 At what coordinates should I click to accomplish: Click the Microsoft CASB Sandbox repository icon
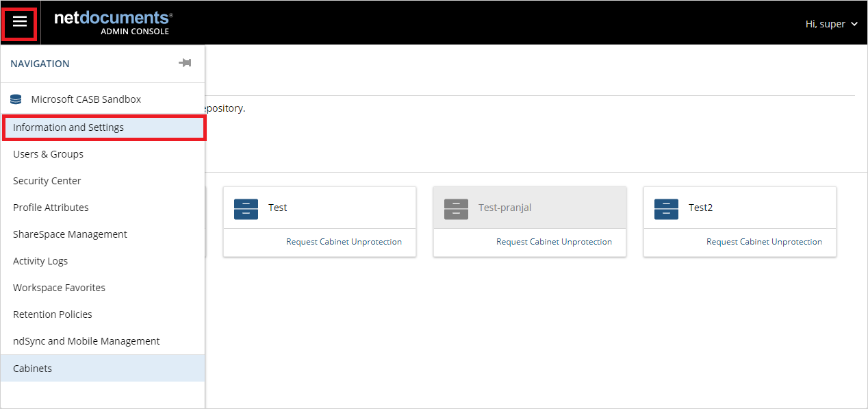pos(15,99)
